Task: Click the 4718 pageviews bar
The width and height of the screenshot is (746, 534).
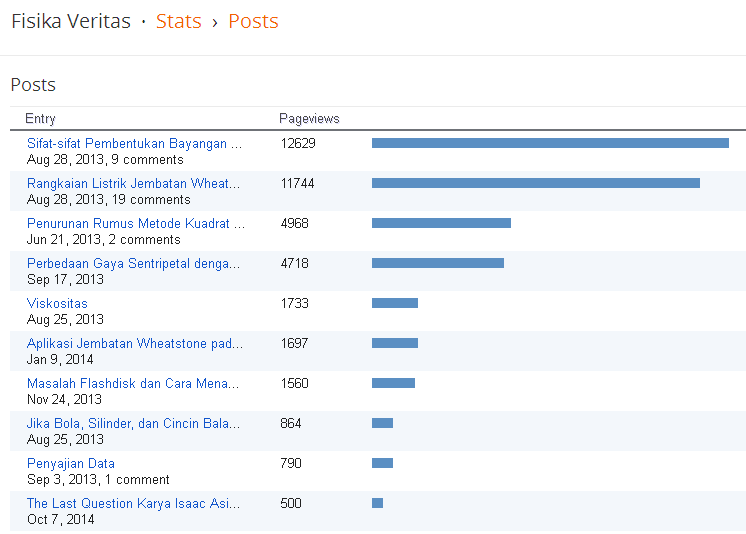Action: [x=438, y=263]
